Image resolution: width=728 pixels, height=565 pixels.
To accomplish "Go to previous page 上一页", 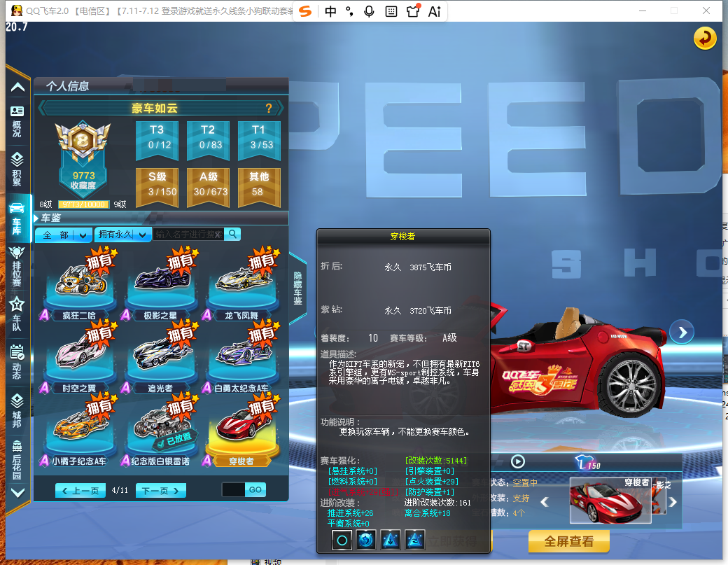I will point(80,491).
